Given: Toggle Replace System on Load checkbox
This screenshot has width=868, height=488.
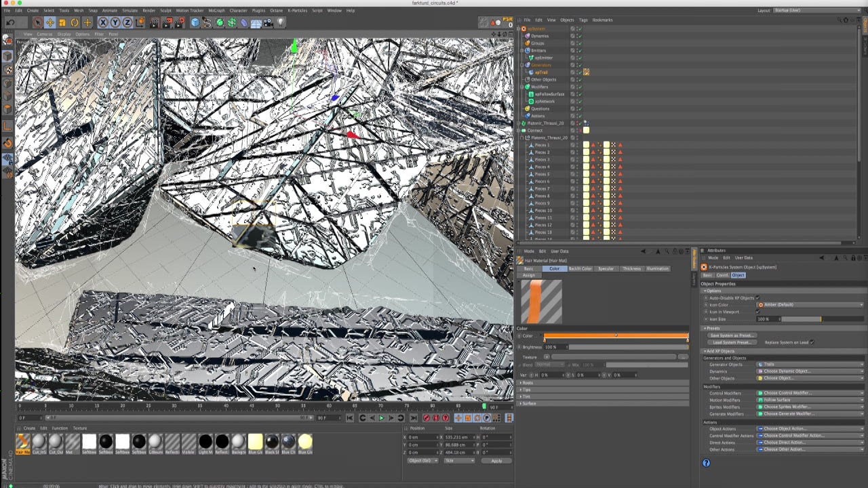Looking at the screenshot, I should (812, 342).
